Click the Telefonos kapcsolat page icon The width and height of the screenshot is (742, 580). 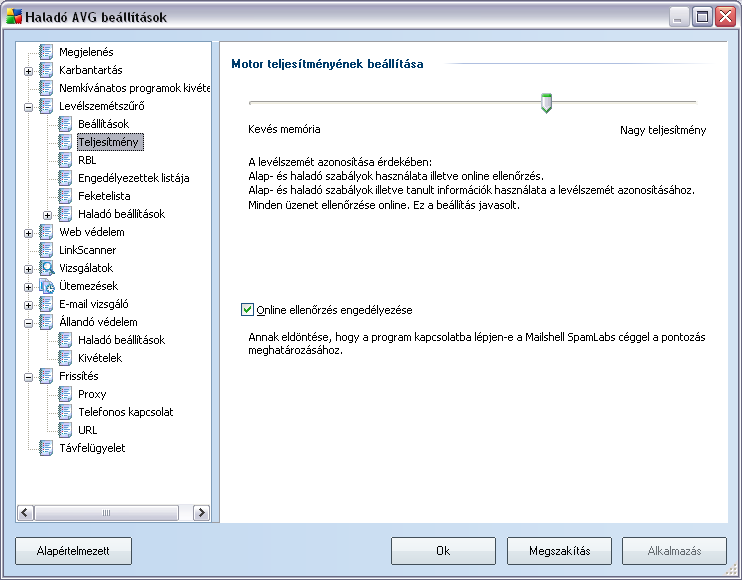(65, 412)
